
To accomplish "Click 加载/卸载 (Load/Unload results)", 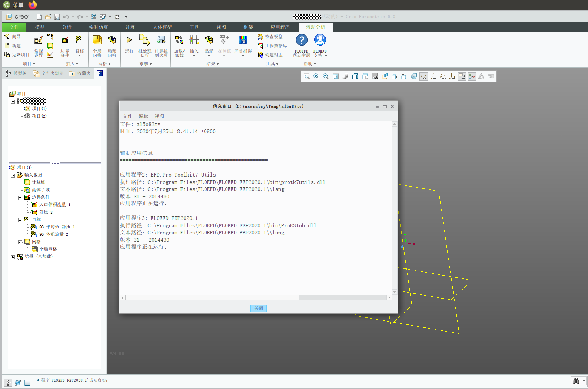I will (x=179, y=46).
